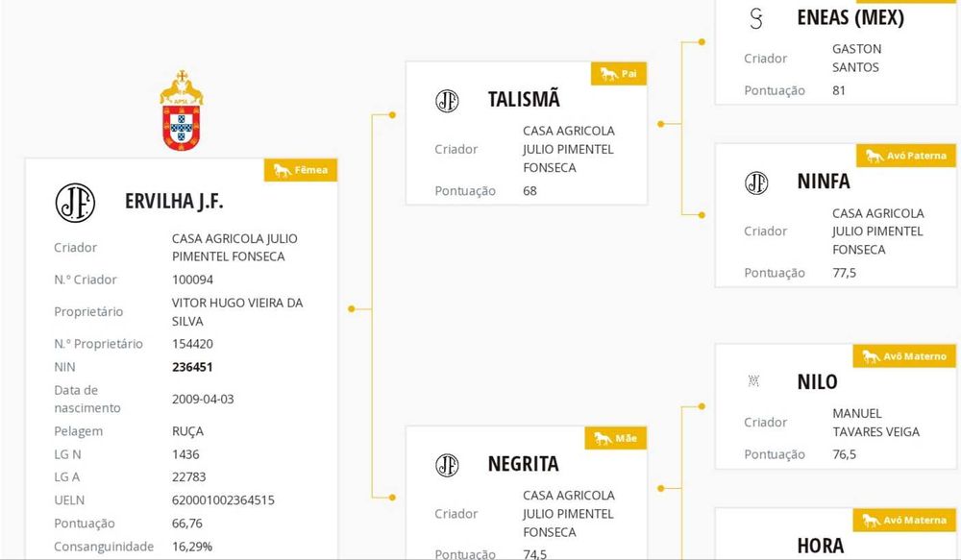
Task: Click the JF brand icon next to Ninfa
Action: [756, 183]
